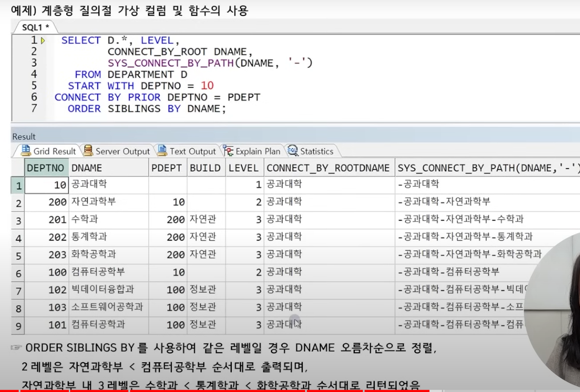580x392 pixels.
Task: Open the SQL1 * editor tab
Action: coord(36,27)
